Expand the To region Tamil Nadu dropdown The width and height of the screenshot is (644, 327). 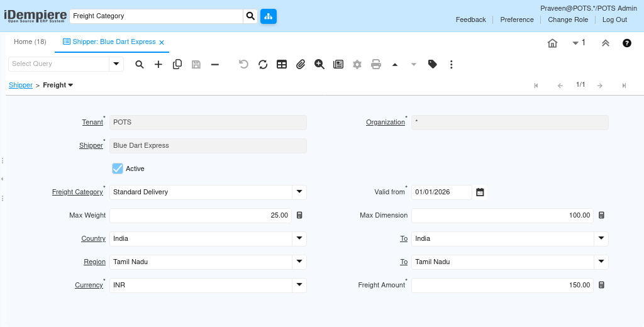pyautogui.click(x=601, y=262)
